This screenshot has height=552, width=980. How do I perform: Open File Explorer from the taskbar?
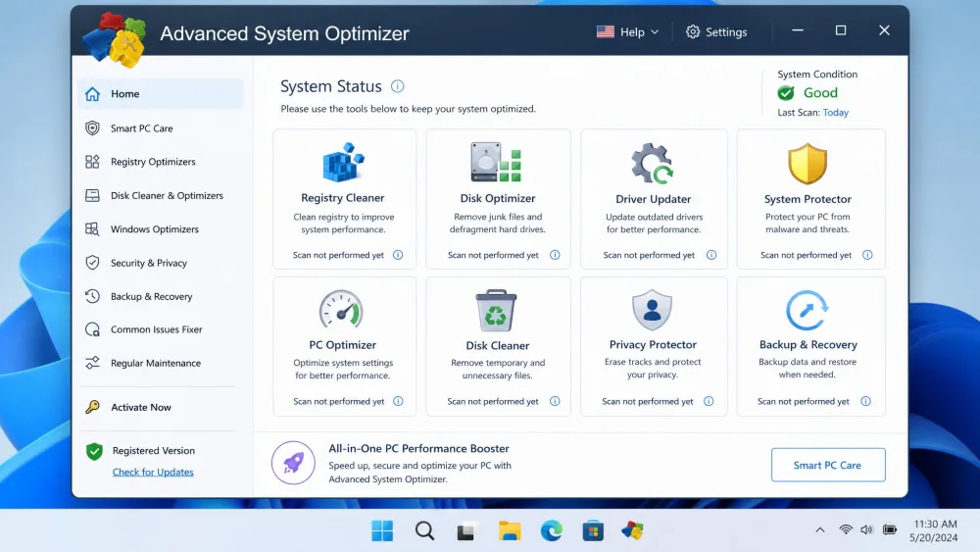[x=510, y=530]
